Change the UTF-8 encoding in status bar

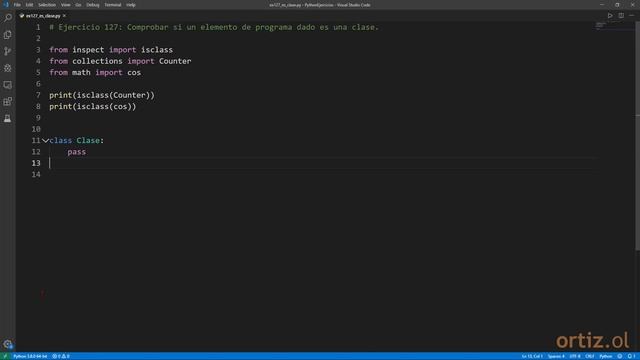pos(575,356)
